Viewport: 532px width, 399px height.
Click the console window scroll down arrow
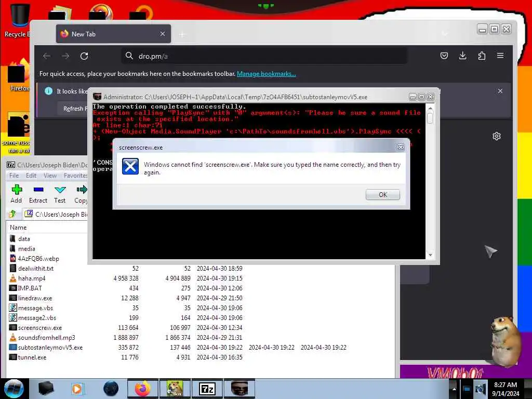pos(430,255)
